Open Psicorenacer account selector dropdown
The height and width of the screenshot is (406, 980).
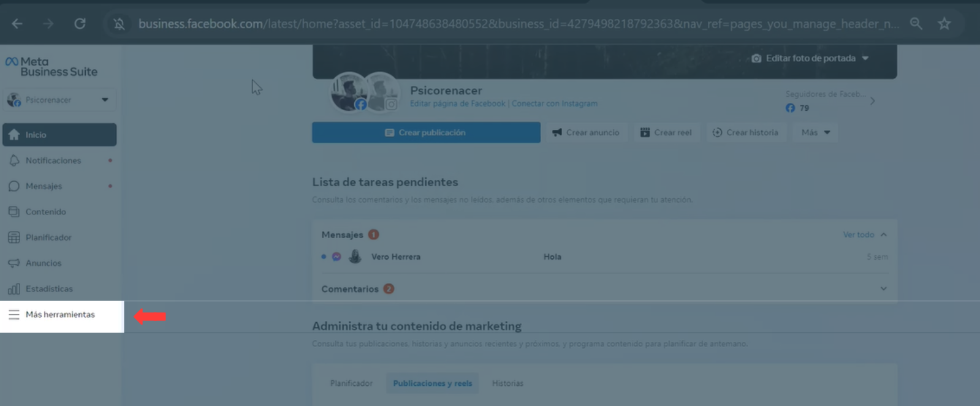pyautogui.click(x=59, y=100)
